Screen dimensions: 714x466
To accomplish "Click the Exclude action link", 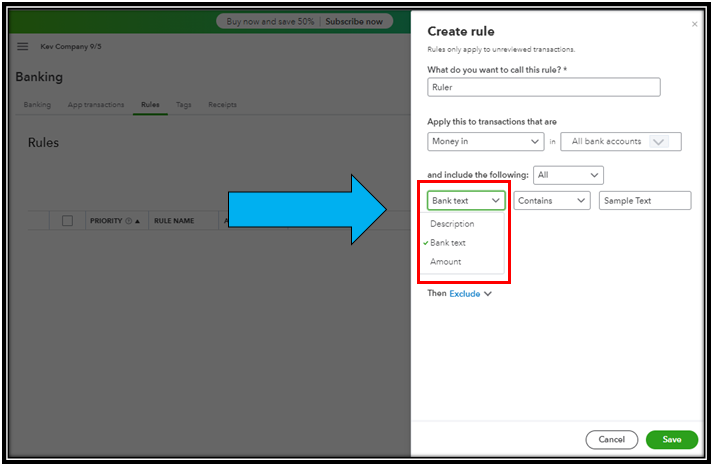I will (x=464, y=294).
